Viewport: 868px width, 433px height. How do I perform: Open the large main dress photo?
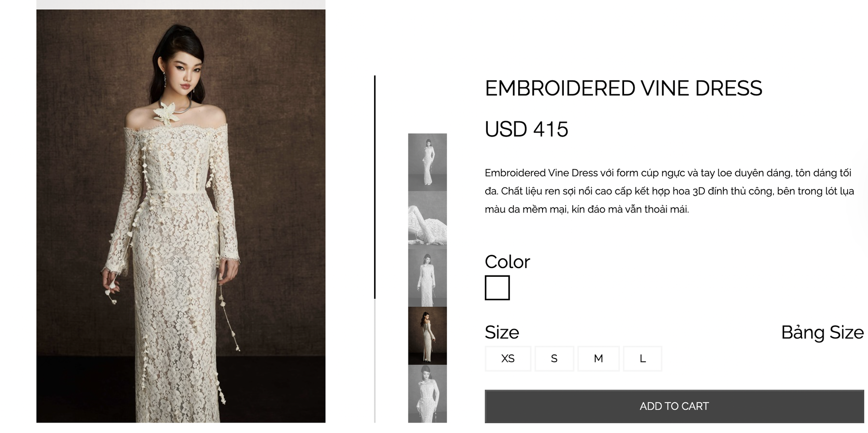(x=181, y=216)
